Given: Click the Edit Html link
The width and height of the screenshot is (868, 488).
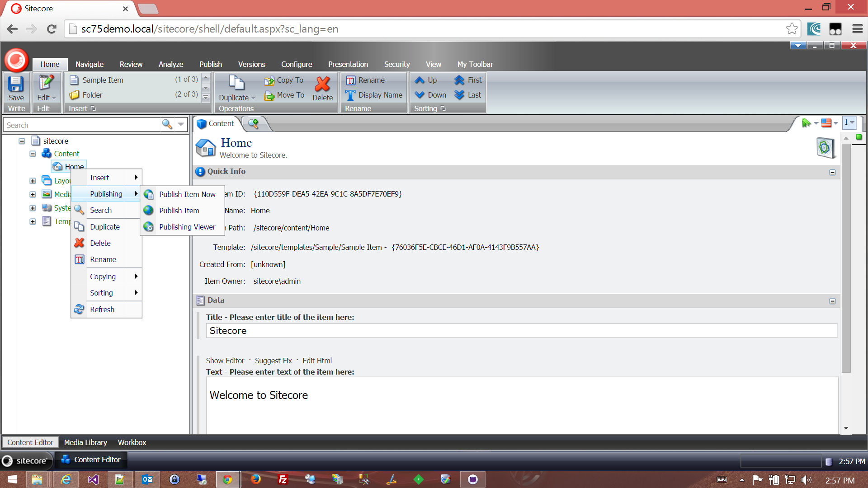Looking at the screenshot, I should point(317,361).
